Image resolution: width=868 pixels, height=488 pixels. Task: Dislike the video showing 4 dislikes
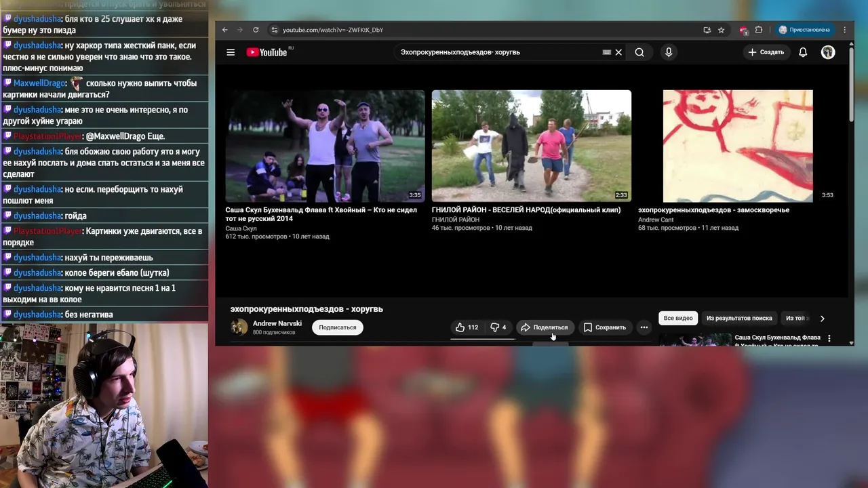(x=498, y=327)
